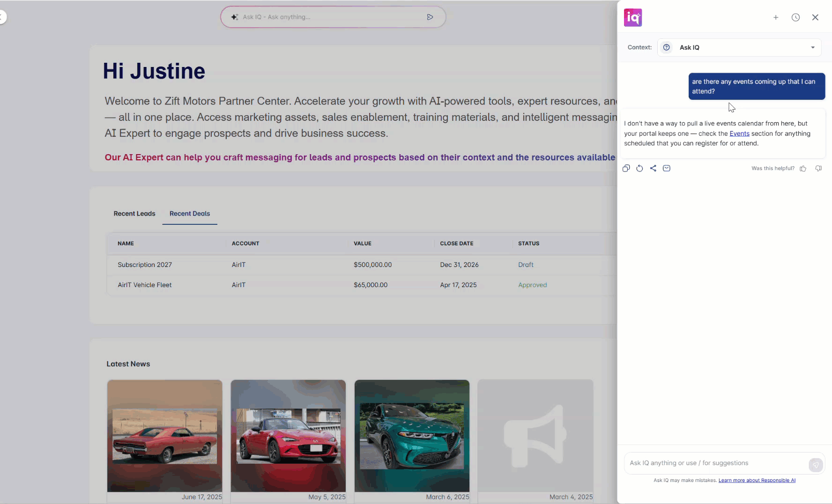Viewport: 832px width, 504px height.
Task: Open the March 6, 2025 news thumbnail
Action: [412, 436]
